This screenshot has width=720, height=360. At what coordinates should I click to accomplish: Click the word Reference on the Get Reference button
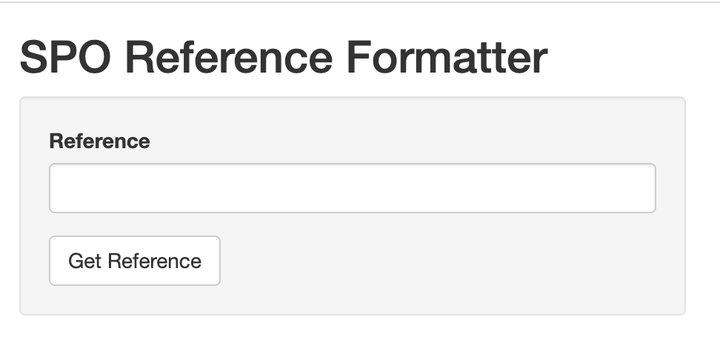tap(155, 261)
